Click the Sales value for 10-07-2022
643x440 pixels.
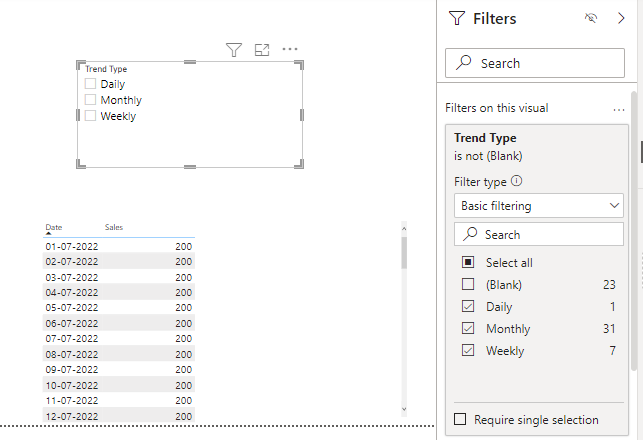(184, 385)
